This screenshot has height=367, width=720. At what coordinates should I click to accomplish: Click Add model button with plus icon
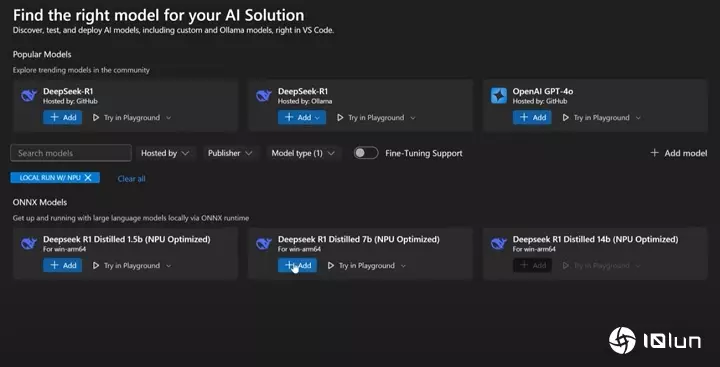coord(679,153)
